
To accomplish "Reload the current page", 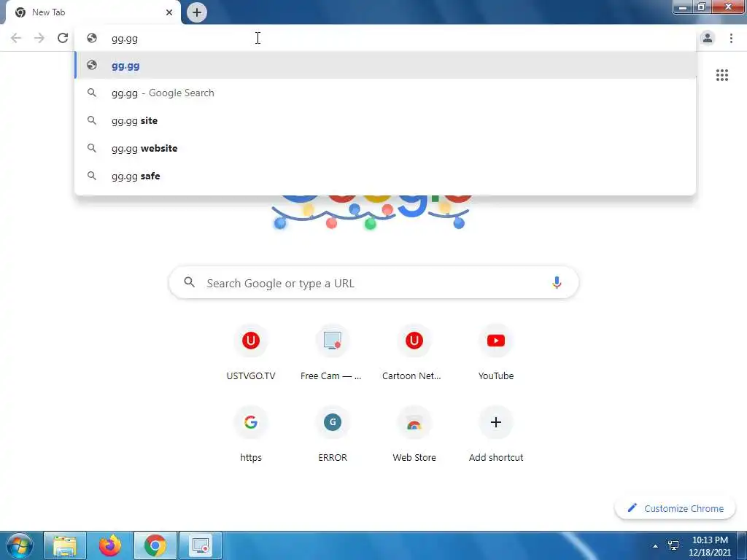I will coord(63,38).
